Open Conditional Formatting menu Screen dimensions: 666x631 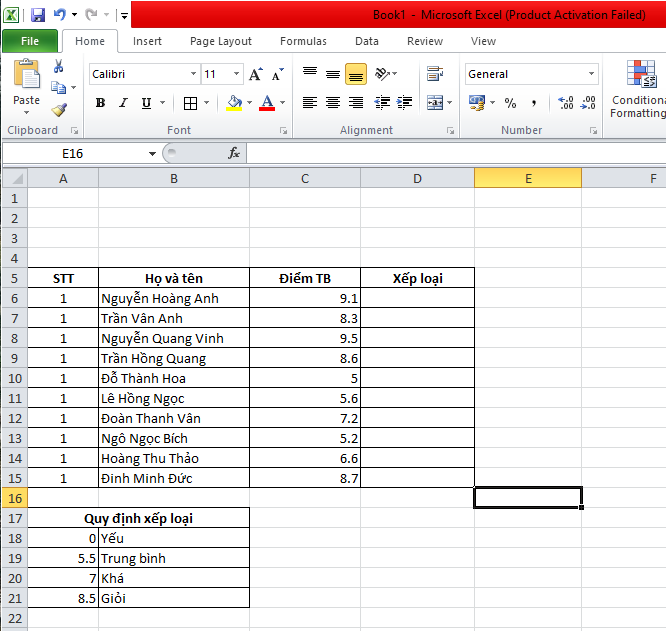click(x=638, y=89)
